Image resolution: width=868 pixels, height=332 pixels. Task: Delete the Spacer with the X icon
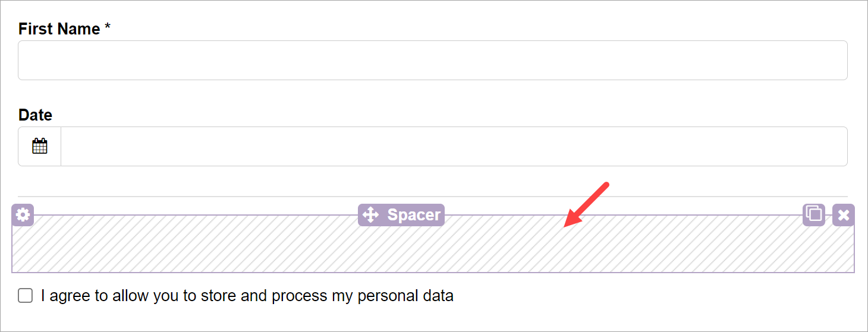(843, 214)
